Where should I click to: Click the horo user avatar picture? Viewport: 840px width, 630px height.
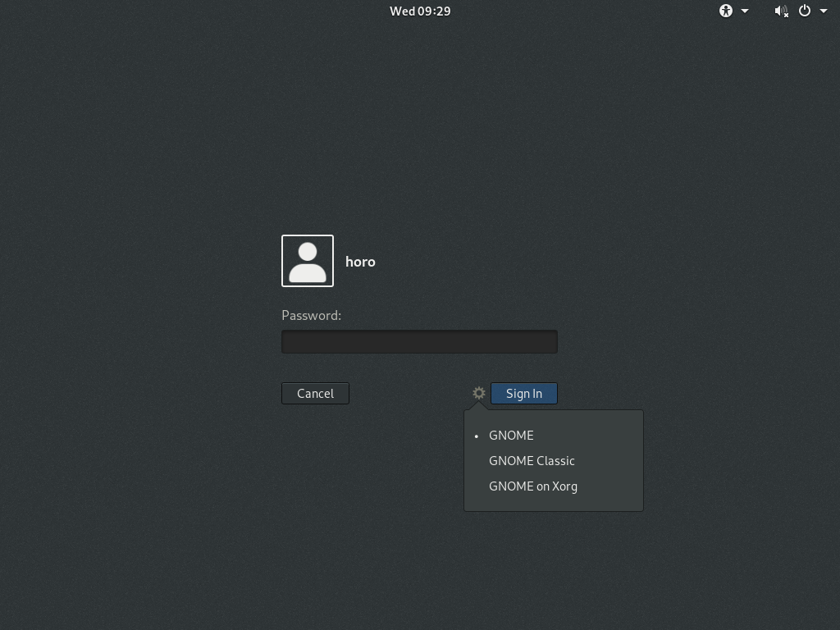[308, 261]
